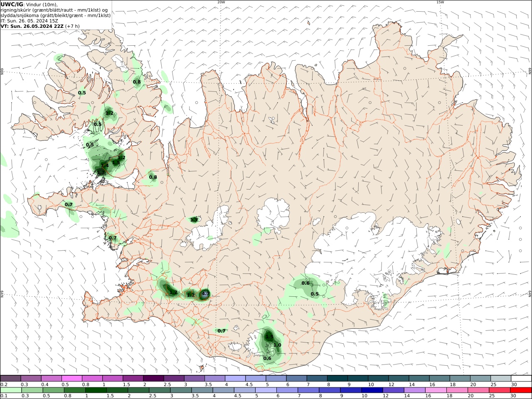Select the red-pink rain-scale swatch labeled 25

pos(500,390)
